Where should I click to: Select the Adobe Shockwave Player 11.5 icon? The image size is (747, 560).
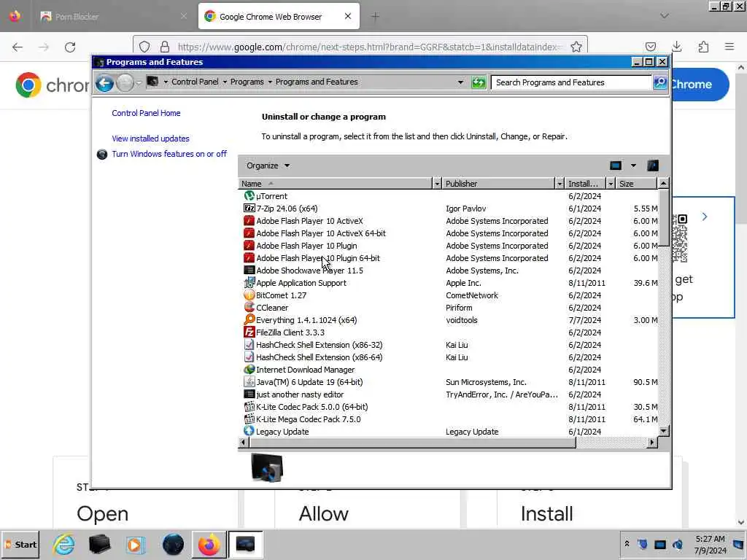249,270
